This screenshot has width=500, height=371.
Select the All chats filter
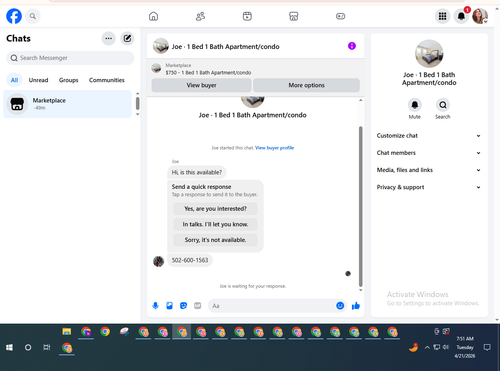(14, 80)
